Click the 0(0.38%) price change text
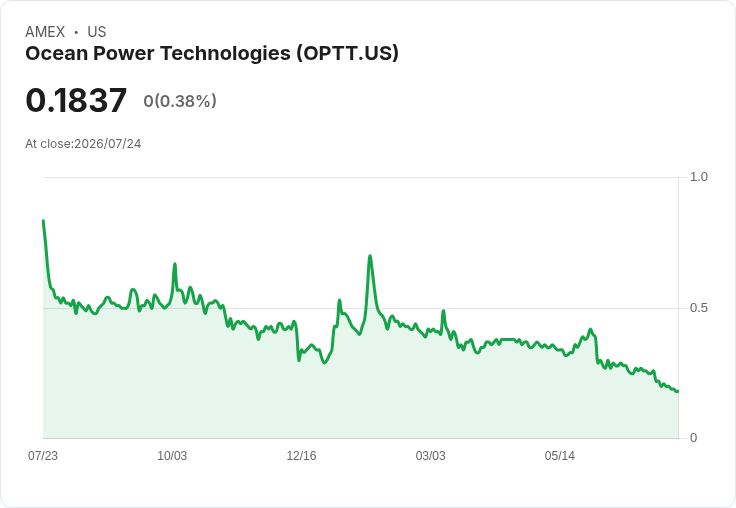Screen dimensions: 736x508 (180, 101)
